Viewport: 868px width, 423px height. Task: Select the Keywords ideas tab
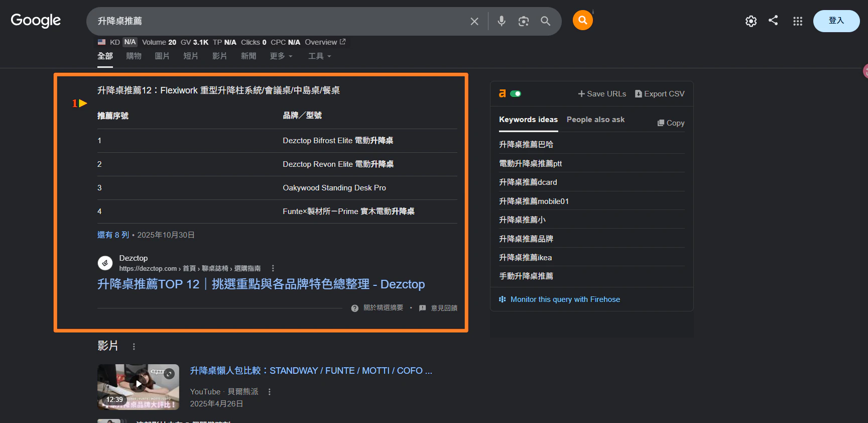528,120
